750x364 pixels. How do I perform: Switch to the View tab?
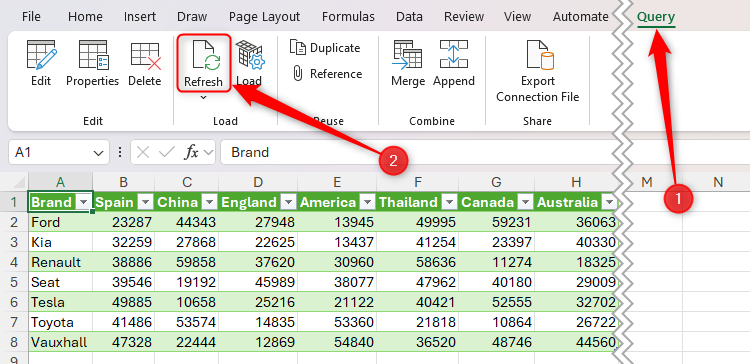(517, 17)
